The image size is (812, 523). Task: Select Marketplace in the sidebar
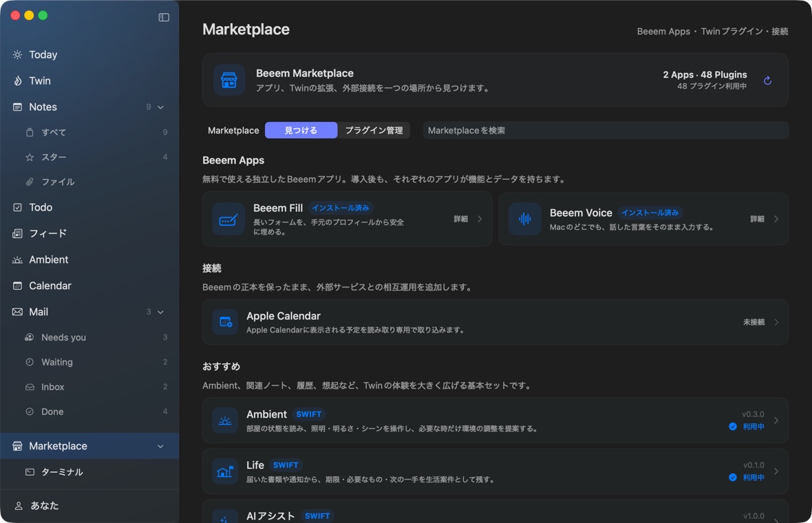89,446
